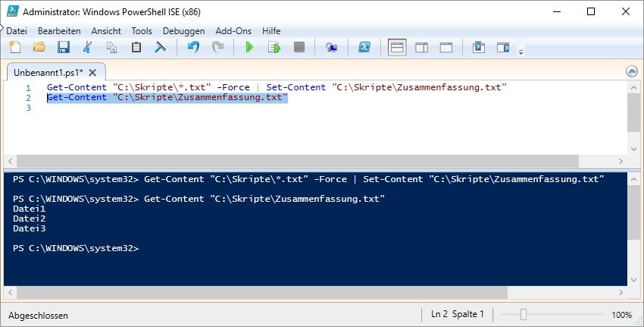
Task: Launch PowerShell.exe via the blue console icon
Action: (x=364, y=48)
